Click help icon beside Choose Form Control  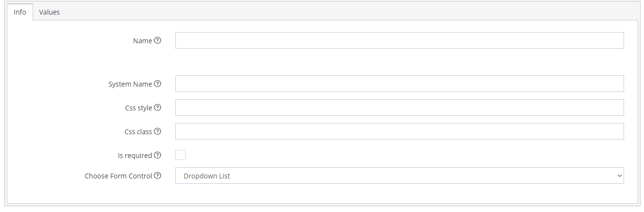tap(157, 176)
